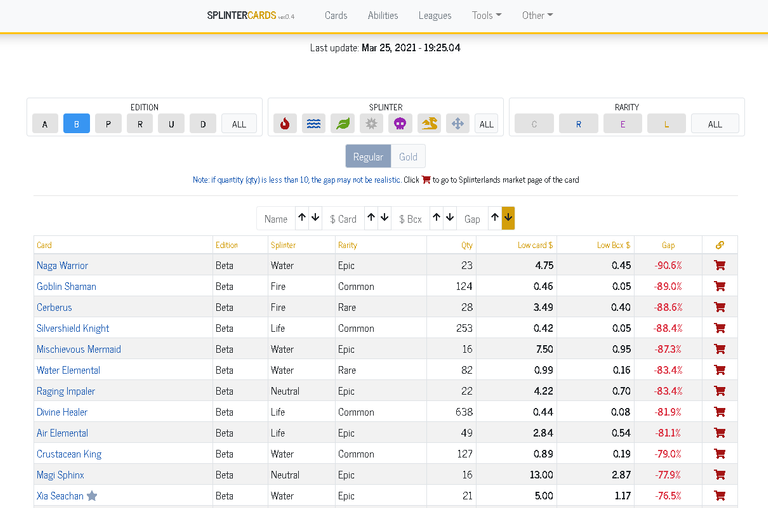Expand the Tools dropdown menu

[486, 15]
